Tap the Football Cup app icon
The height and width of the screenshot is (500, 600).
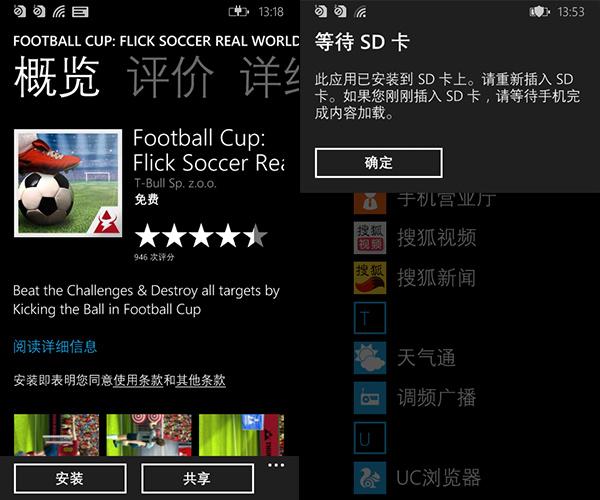[x=68, y=183]
